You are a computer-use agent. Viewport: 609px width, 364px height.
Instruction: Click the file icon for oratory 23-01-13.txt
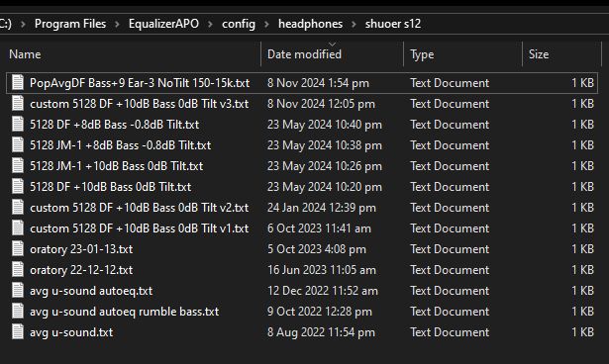tap(18, 248)
